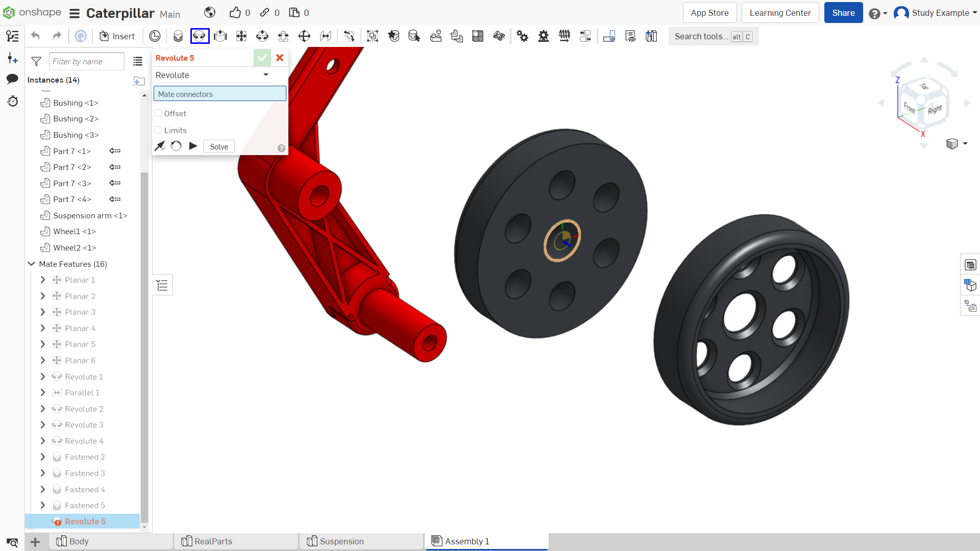Viewport: 980px width, 551px height.
Task: Expand the Fastened 2 mate feature
Action: coord(43,457)
